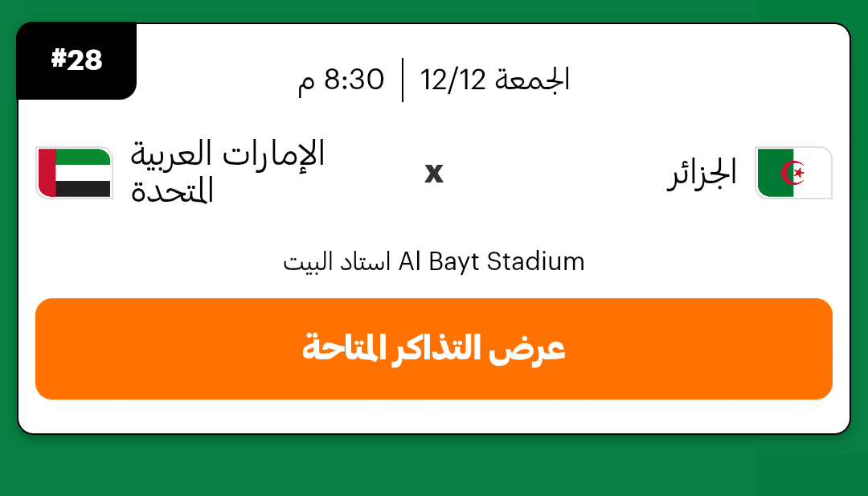Select the #28 match number badge
This screenshot has width=868, height=496.
pos(76,61)
